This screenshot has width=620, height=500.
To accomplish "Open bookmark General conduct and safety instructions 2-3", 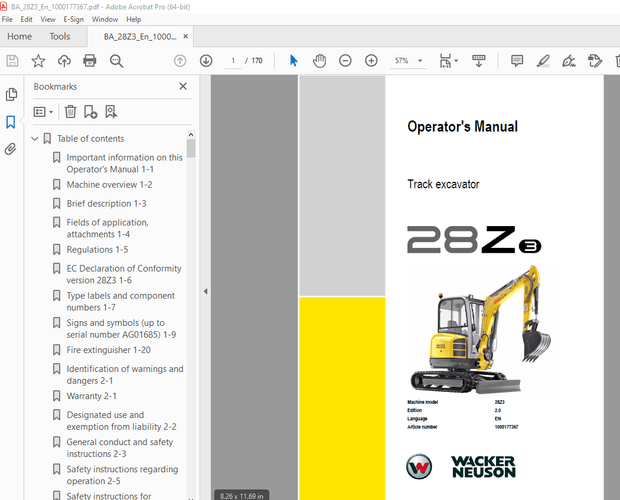I will 120,448.
